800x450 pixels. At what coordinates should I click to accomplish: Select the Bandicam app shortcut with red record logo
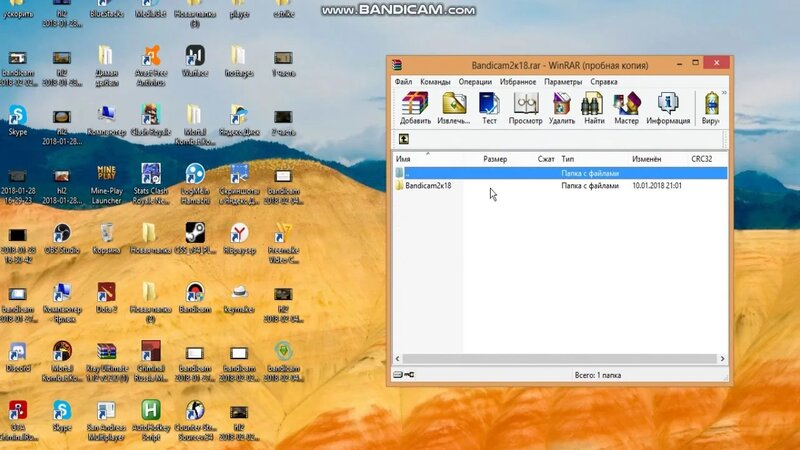click(195, 298)
